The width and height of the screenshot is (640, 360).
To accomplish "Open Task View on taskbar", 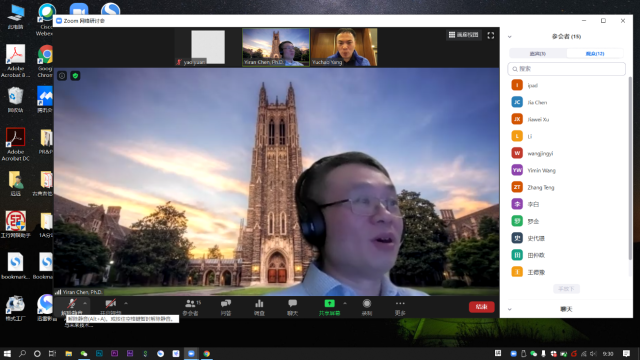I will (52, 353).
